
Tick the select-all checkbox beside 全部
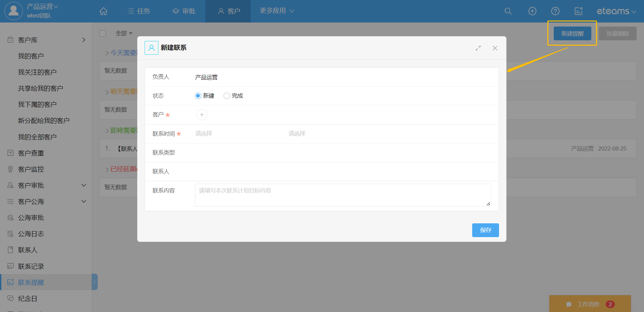point(103,33)
